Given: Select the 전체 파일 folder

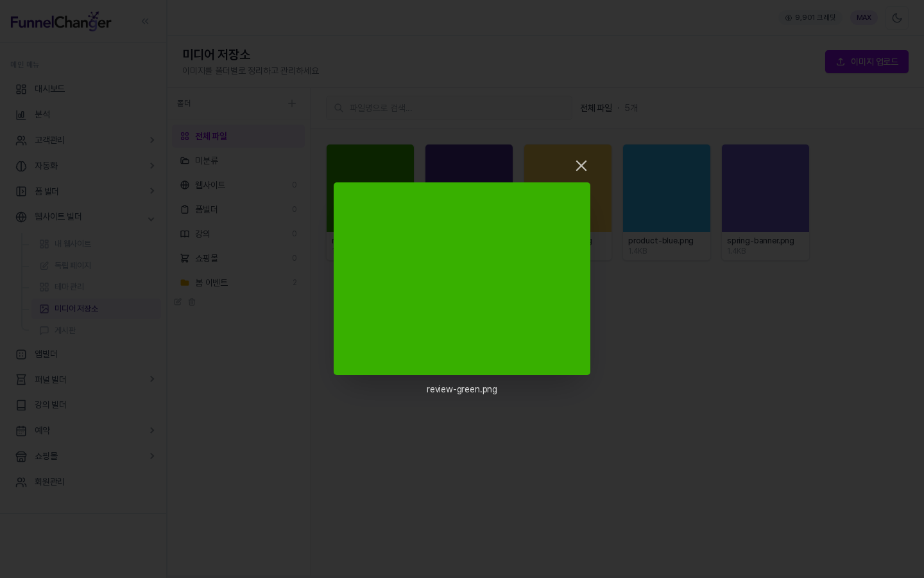Looking at the screenshot, I should 239,136.
